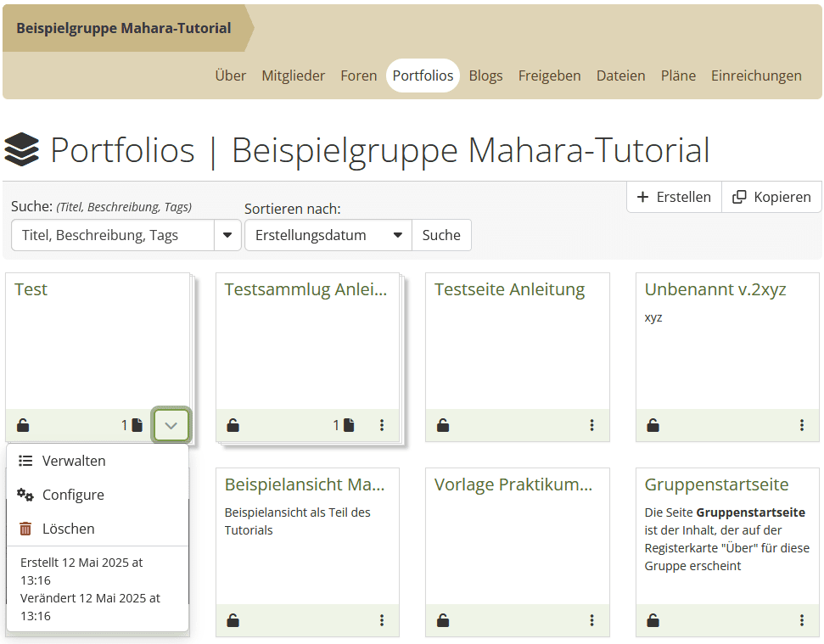This screenshot has height=644, width=824.
Task: Open the Portfolios group tab
Action: click(x=423, y=76)
